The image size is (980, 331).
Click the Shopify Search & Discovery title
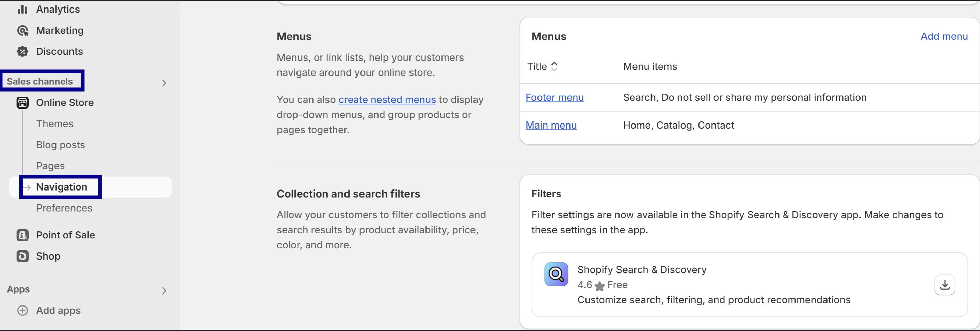642,270
